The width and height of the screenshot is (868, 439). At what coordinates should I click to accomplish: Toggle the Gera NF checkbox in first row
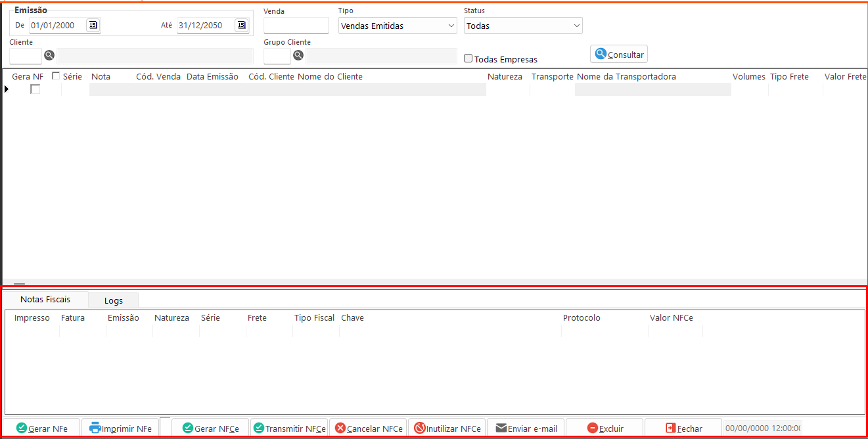(x=35, y=89)
